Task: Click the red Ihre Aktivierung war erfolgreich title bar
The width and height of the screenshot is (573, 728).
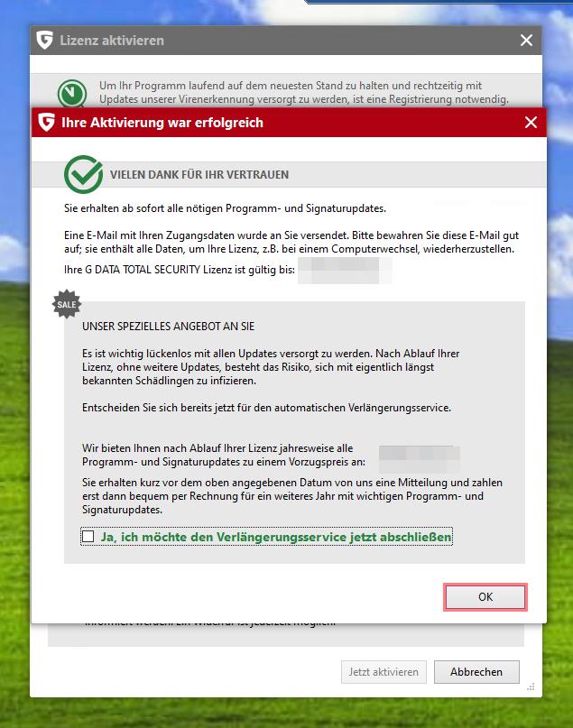Action: click(289, 123)
